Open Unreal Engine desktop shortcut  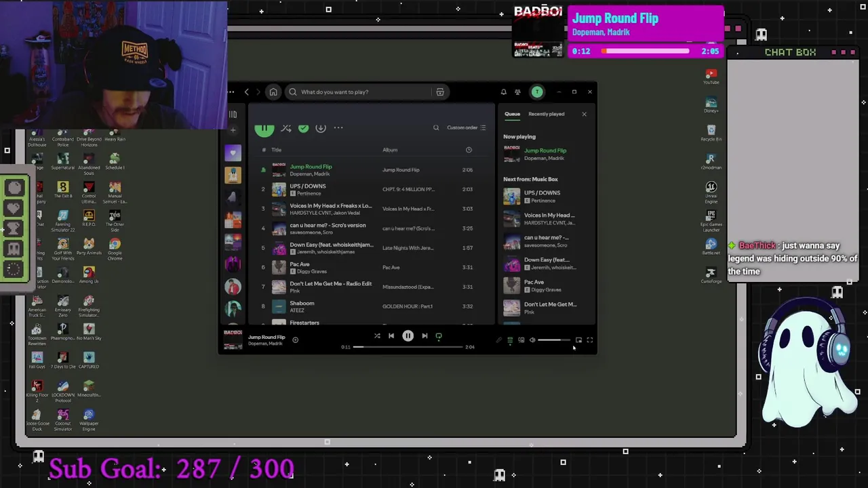point(711,191)
